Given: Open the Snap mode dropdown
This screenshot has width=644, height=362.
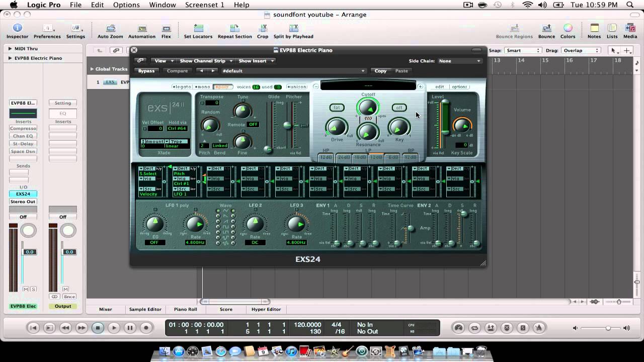Looking at the screenshot, I should [x=523, y=50].
